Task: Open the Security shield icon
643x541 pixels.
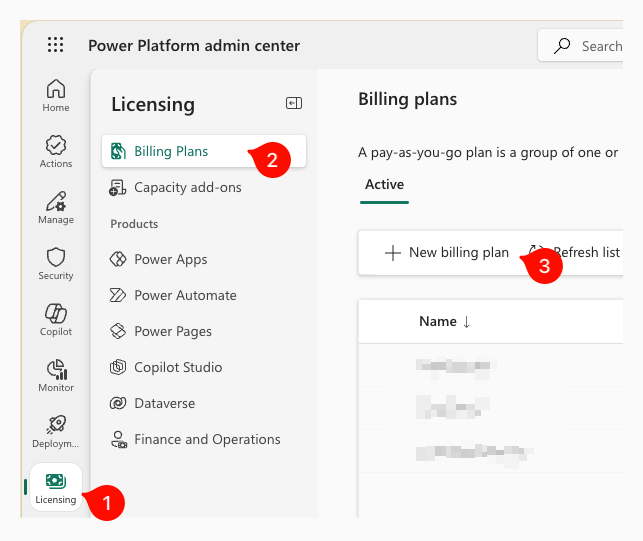Action: (x=56, y=263)
